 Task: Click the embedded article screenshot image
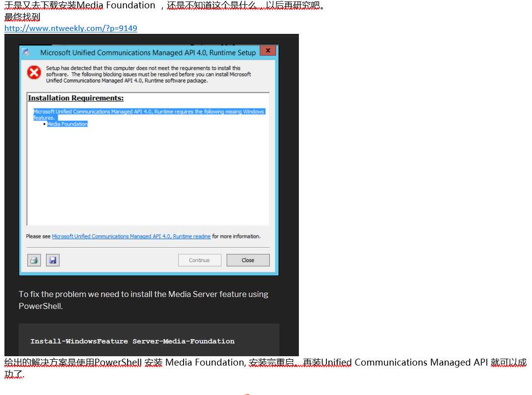coord(151,195)
